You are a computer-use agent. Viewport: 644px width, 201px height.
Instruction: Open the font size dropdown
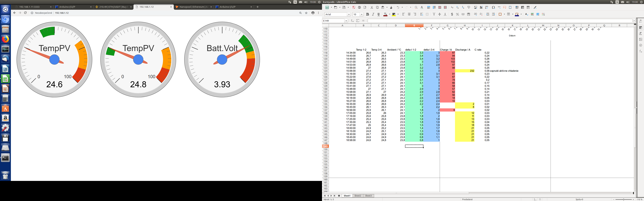point(362,14)
